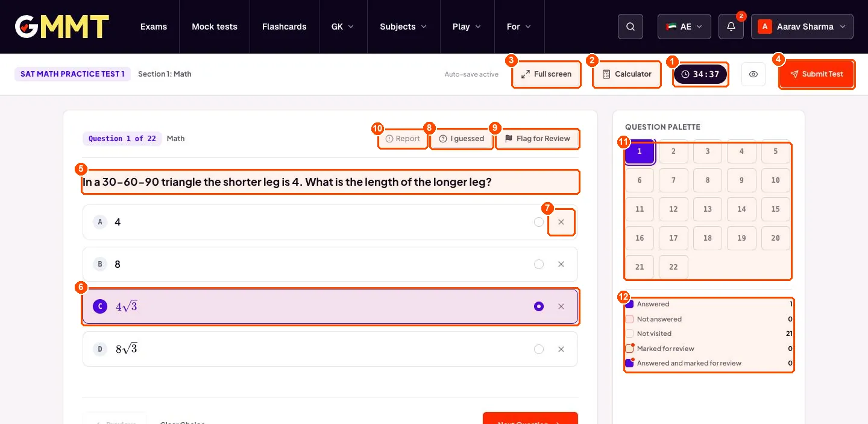Open the notifications bell

coord(731,27)
